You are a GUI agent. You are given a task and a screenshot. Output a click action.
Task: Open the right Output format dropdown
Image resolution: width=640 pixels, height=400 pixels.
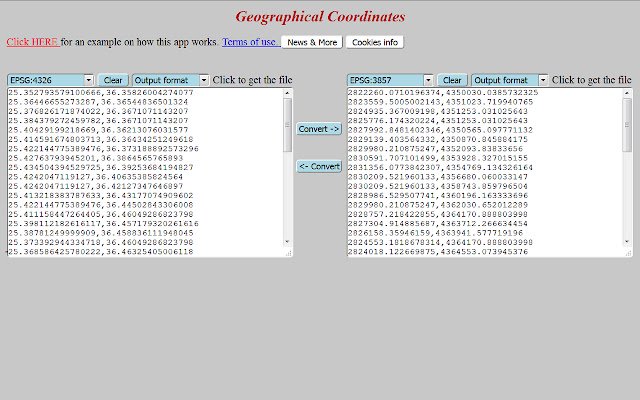point(510,80)
